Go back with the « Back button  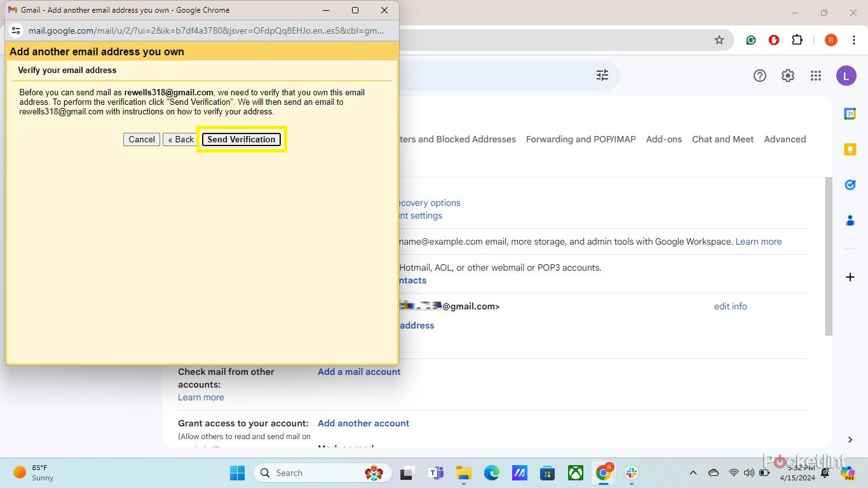coord(180,139)
